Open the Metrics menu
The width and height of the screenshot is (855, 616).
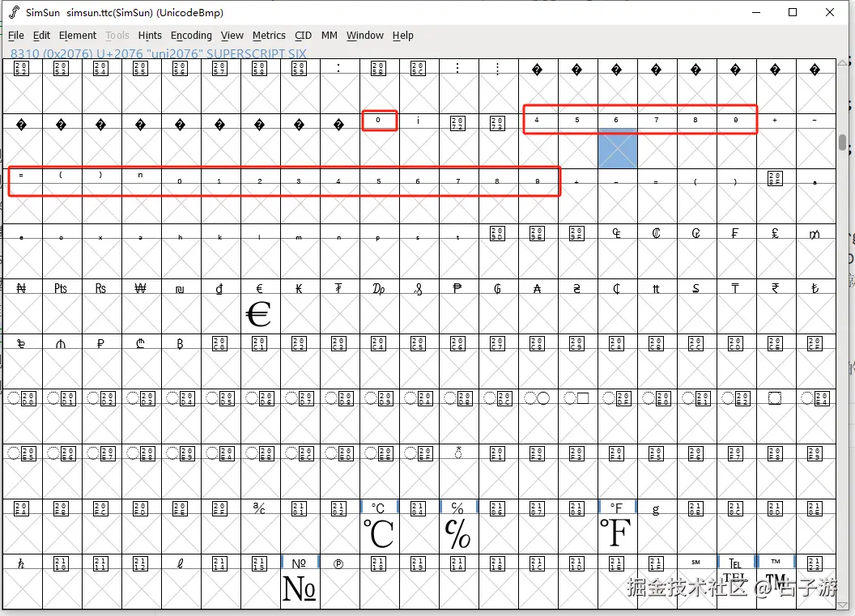[269, 36]
